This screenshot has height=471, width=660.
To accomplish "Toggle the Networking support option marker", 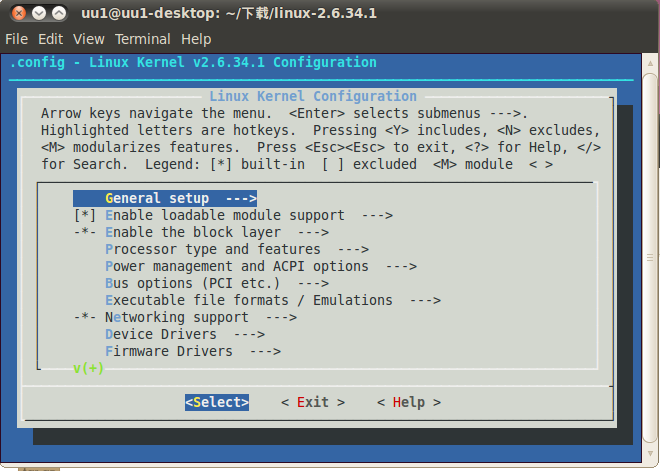I will pyautogui.click(x=85, y=317).
